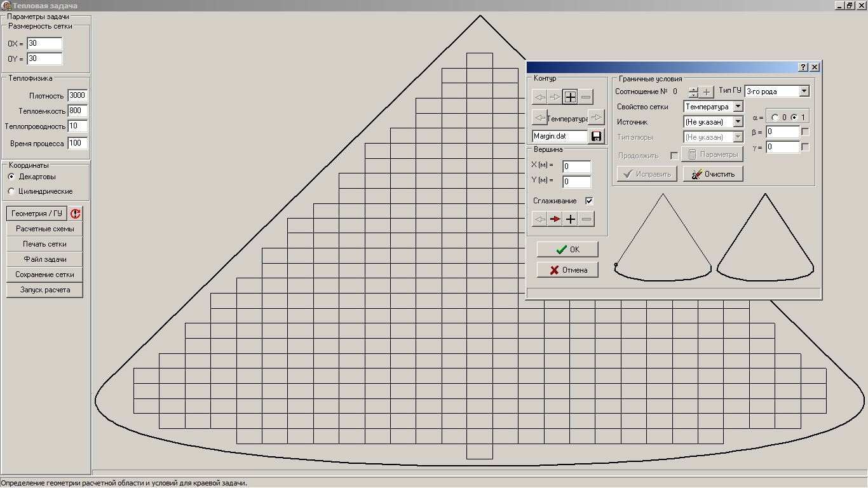Click the Плотность input field

click(78, 95)
